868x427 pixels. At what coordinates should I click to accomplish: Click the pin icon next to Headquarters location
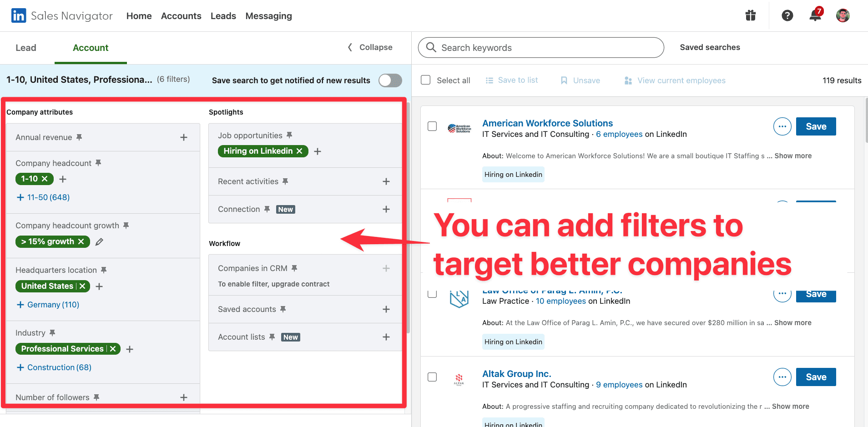click(104, 270)
